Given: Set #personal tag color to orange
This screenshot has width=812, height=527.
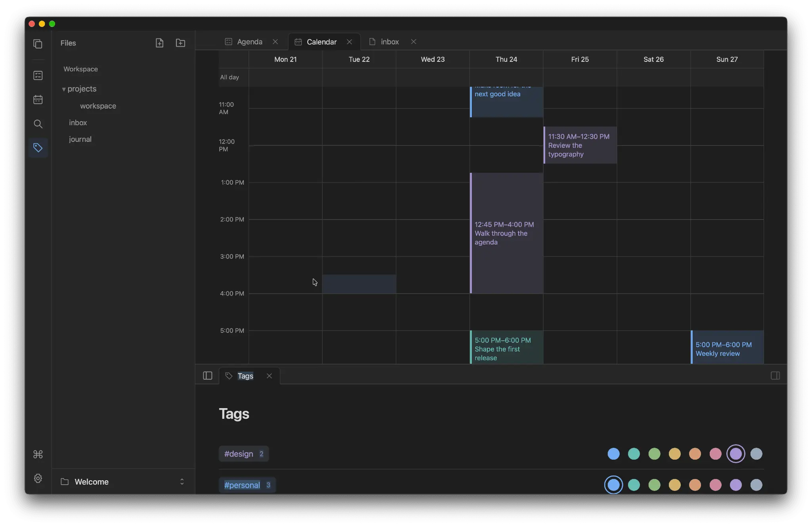Looking at the screenshot, I should click(695, 485).
